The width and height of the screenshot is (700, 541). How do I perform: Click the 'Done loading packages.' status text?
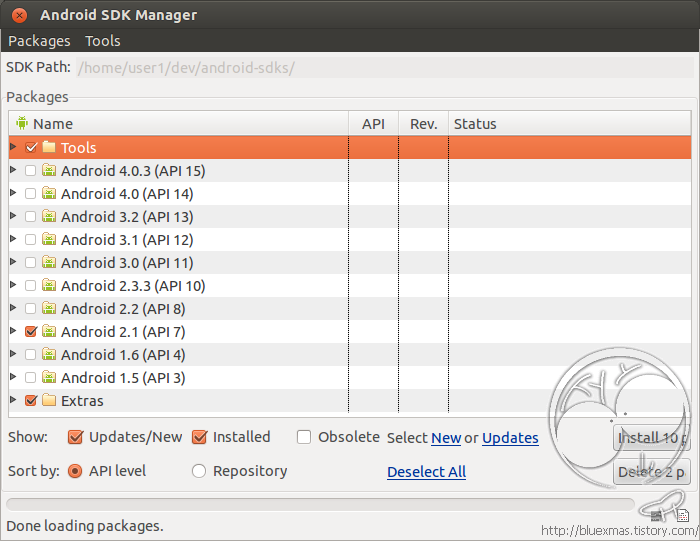(x=85, y=526)
